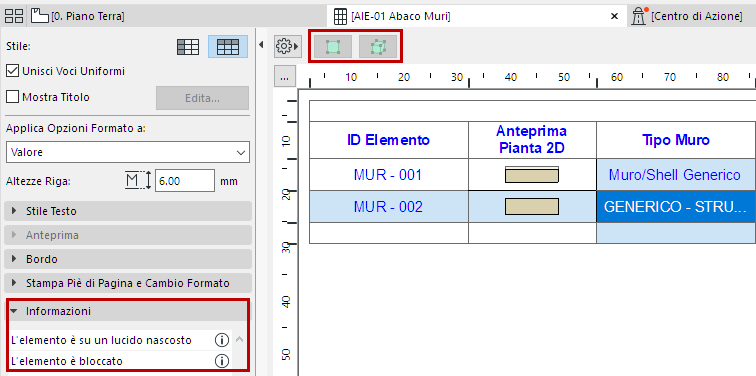Close the AIE-01 Abaco Muri tab
Viewport: 756px width, 376px height.
tap(614, 16)
